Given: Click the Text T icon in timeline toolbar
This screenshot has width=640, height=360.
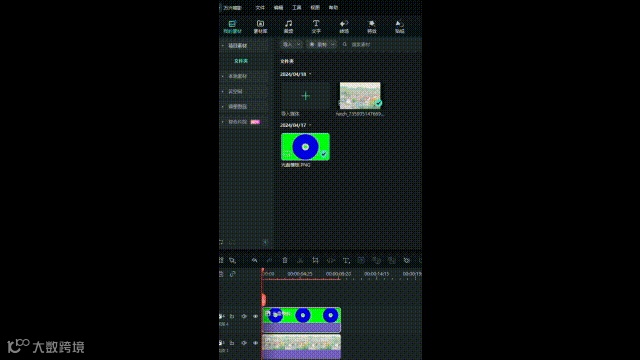Looking at the screenshot, I should coord(346,260).
